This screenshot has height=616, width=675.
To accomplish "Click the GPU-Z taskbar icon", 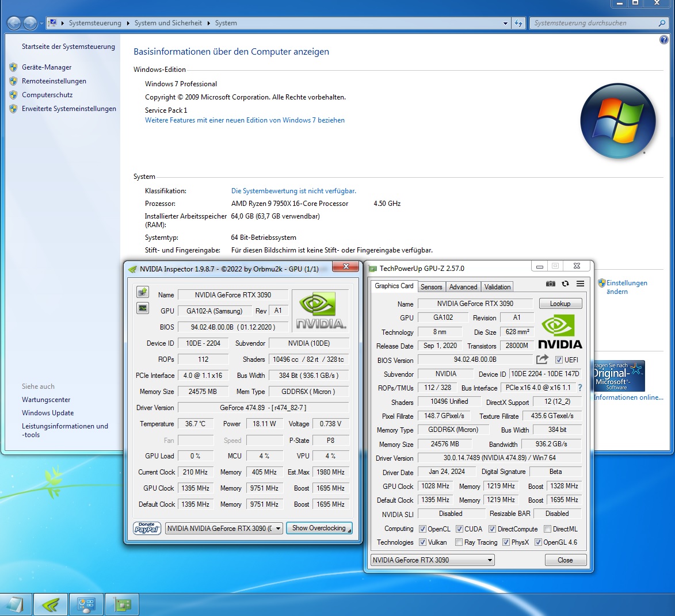I will click(x=122, y=605).
